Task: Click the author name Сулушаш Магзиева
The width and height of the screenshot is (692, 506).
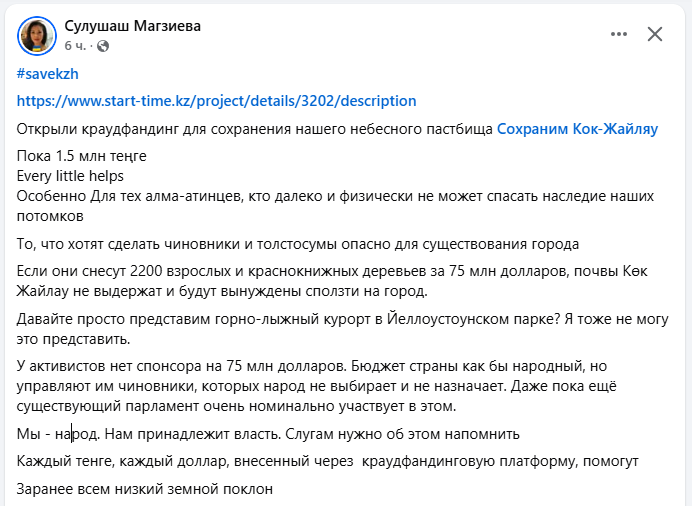Action: (132, 26)
